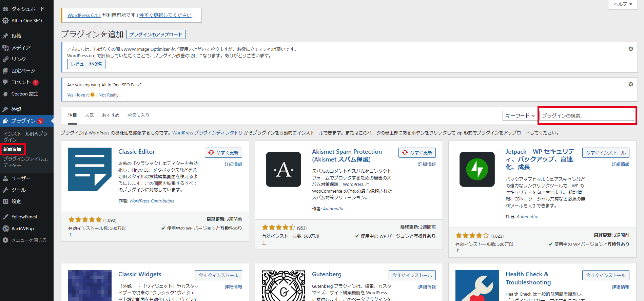View 詳細情報 for Akismet
Image resolution: width=644 pixels, height=301 pixels.
point(427,164)
